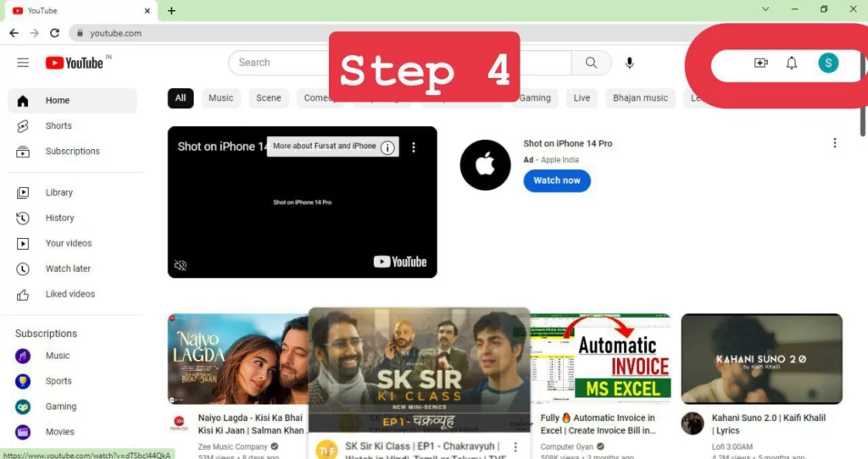Open ad video three-dot menu
This screenshot has width=868, height=459.
tap(414, 147)
